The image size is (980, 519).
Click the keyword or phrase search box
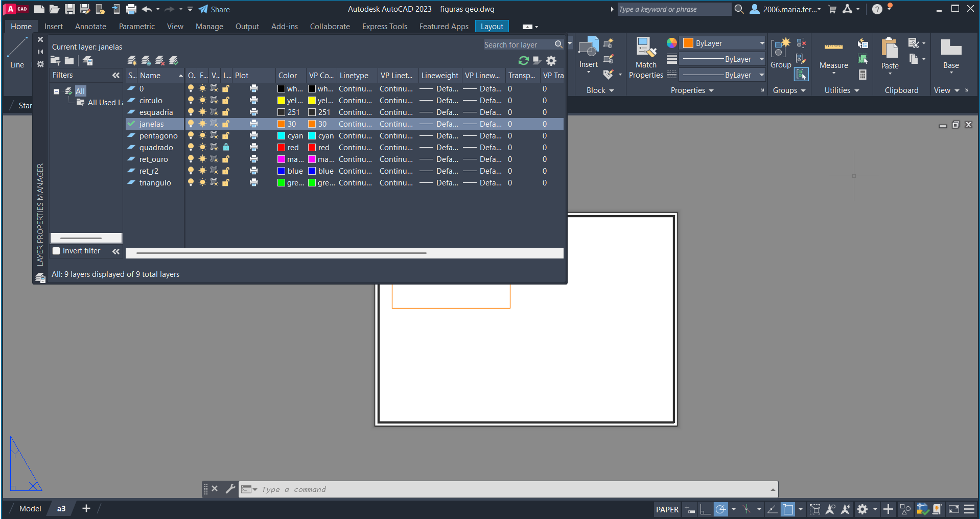click(674, 9)
